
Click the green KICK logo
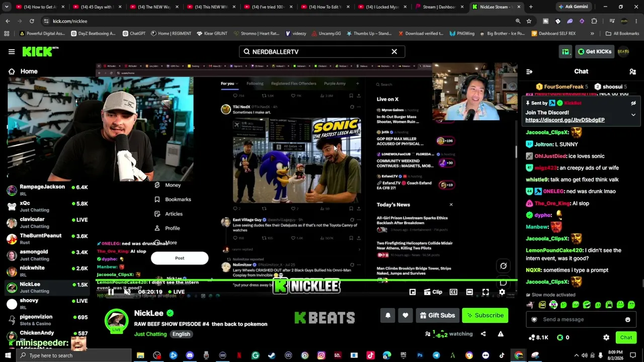pos(40,51)
